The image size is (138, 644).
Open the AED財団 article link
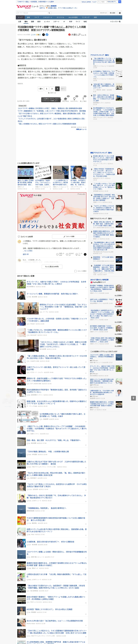(49, 609)
